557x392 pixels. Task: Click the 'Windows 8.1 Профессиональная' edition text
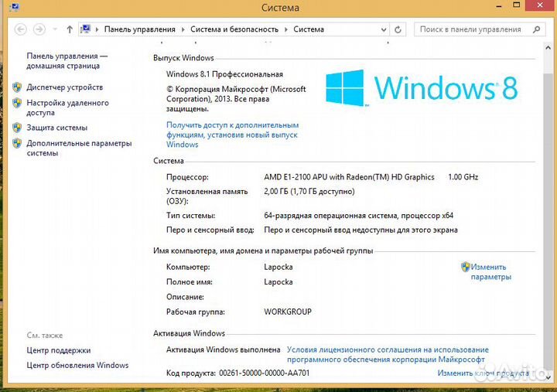pyautogui.click(x=224, y=74)
